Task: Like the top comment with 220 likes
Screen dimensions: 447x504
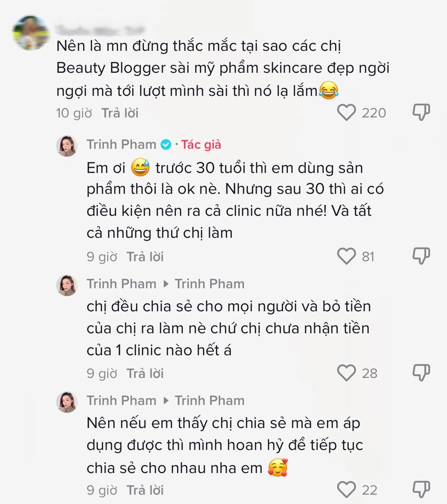Action: coord(345,113)
